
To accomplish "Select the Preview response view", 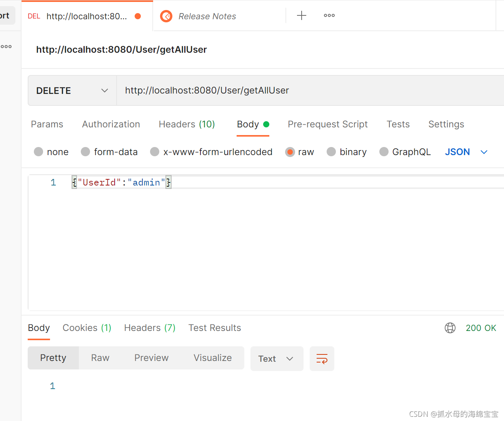I will [x=152, y=358].
